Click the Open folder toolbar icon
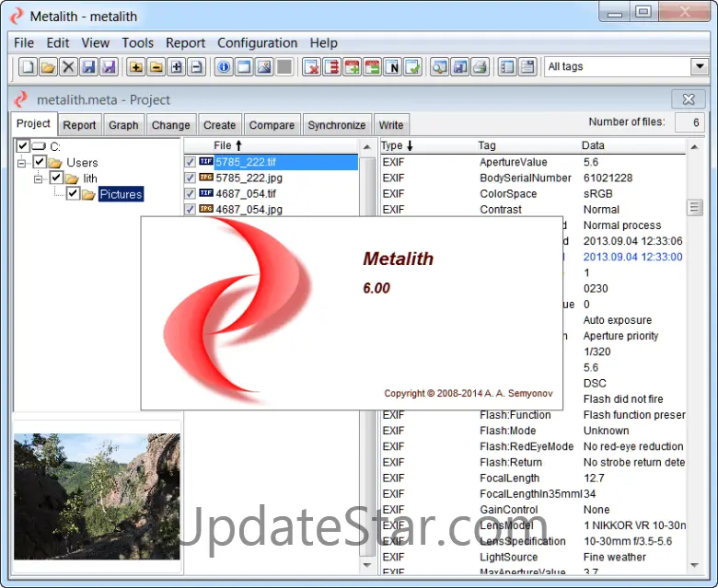718x588 pixels. 48,67
